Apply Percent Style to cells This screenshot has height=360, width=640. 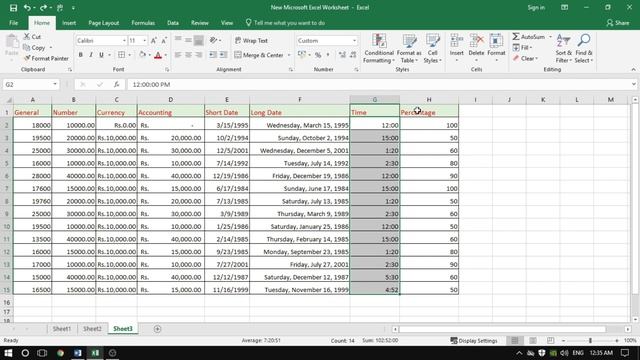(x=318, y=55)
